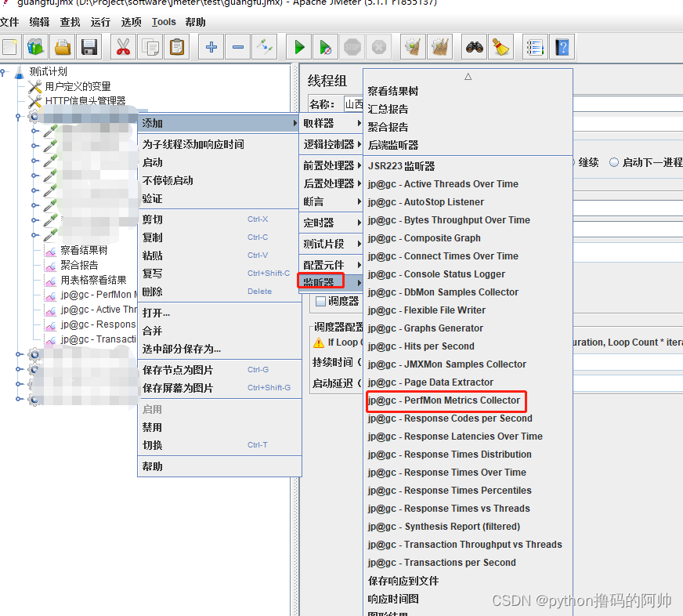683x616 pixels.
Task: Open the 运行 menu
Action: pos(100,22)
